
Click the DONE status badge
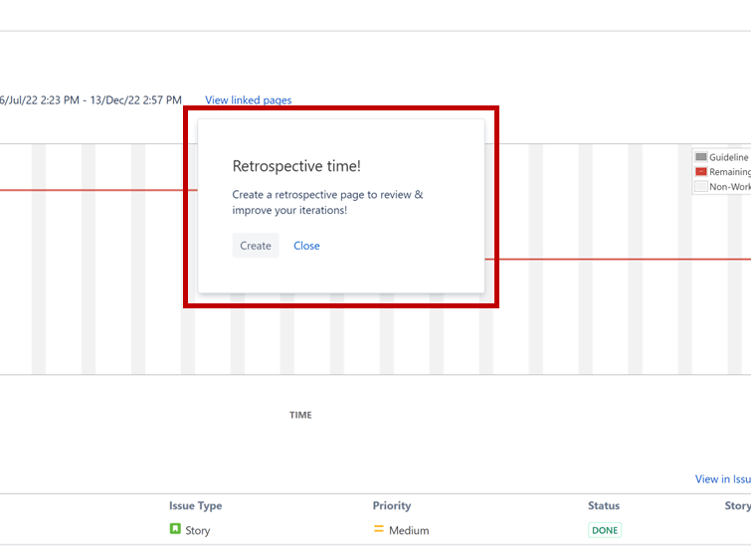[x=604, y=530]
